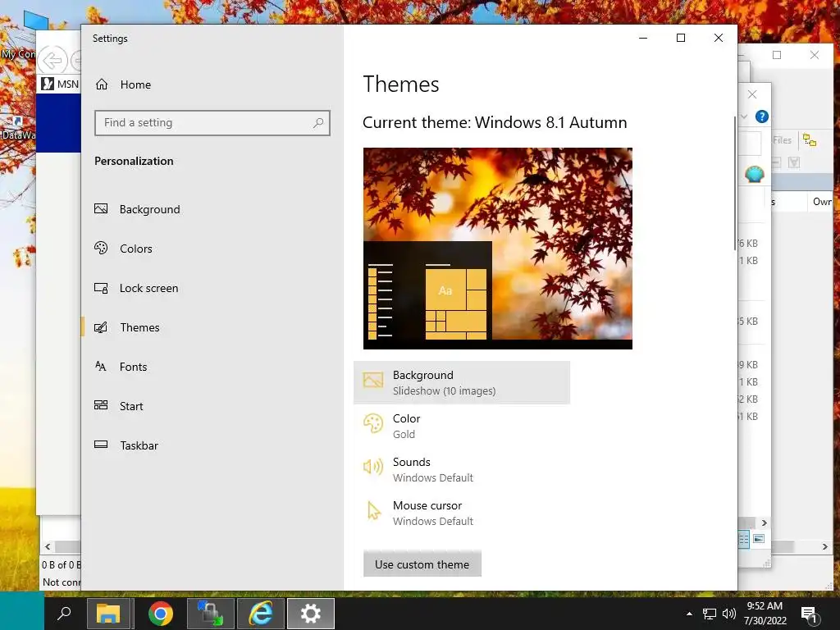Open theme Sounds Windows Default option
The height and width of the screenshot is (630, 840).
coord(462,469)
